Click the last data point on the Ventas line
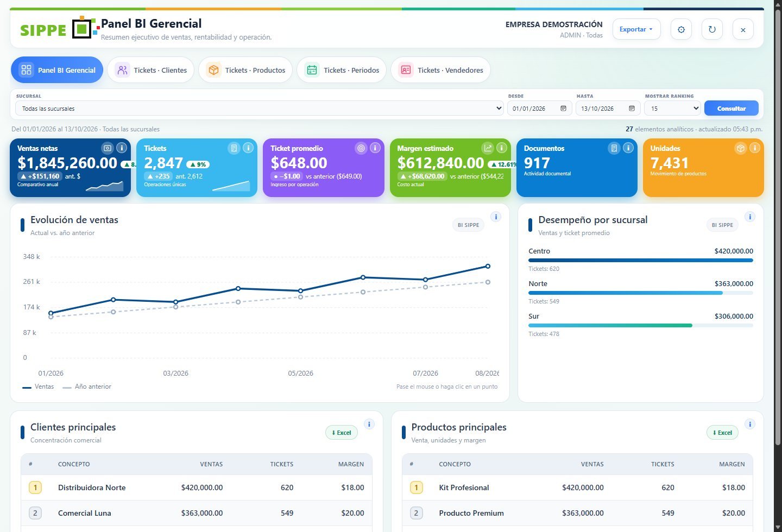This screenshot has width=782, height=532. tap(488, 266)
